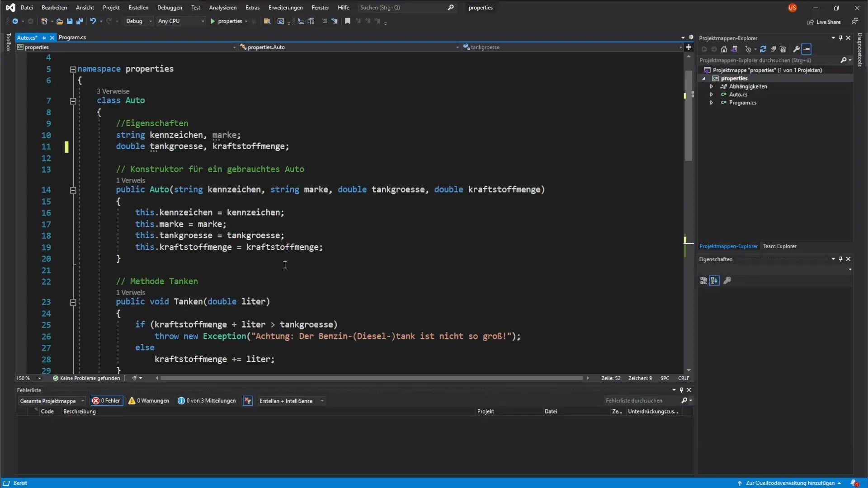Viewport: 868px width, 488px height.
Task: Open the properties.Auto type dropdown
Action: point(349,47)
